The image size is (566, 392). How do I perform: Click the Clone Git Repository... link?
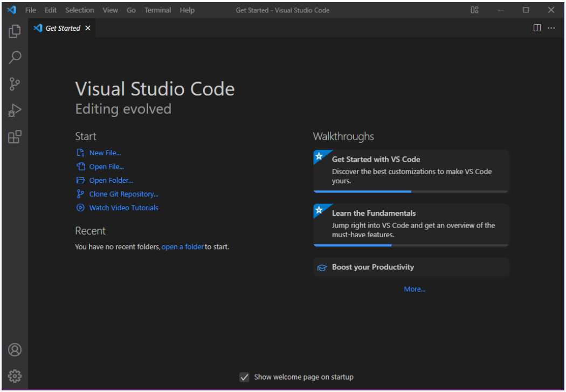124,194
